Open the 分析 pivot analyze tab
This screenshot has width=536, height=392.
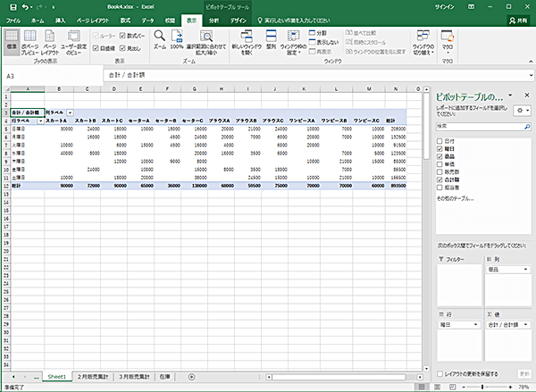[214, 21]
